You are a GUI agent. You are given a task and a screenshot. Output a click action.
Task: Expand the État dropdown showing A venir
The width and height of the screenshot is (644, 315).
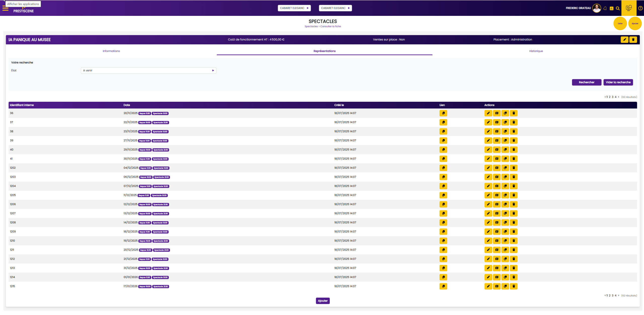pos(148,71)
